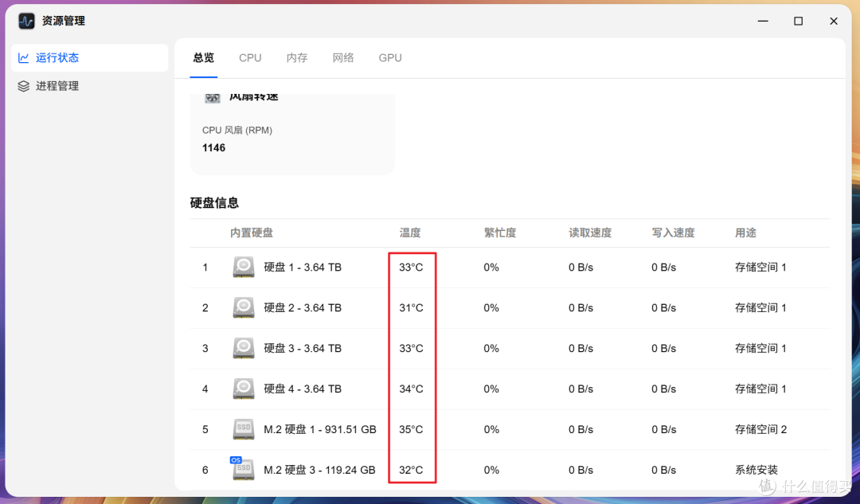860x504 pixels.
Task: Switch to the GPU tab
Action: [x=390, y=57]
